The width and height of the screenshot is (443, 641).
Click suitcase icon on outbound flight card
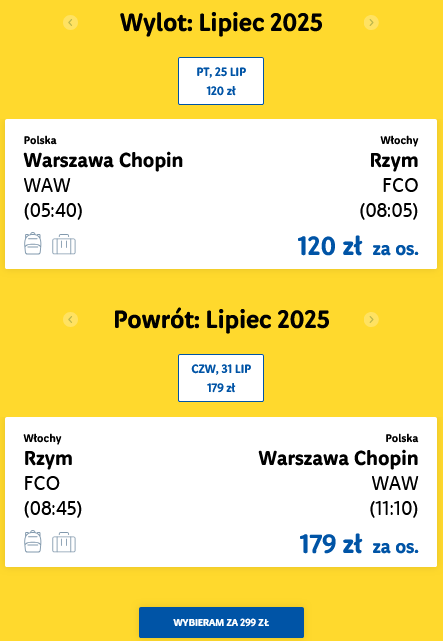click(64, 244)
